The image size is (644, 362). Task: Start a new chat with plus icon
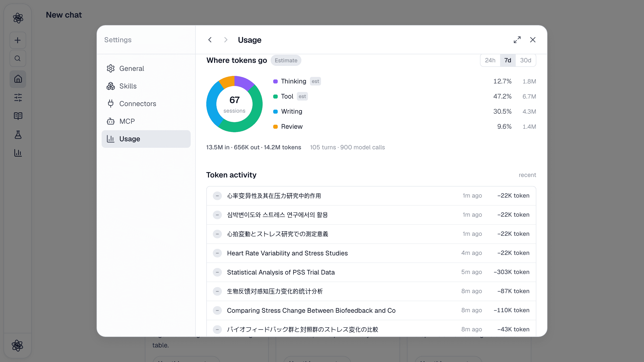18,40
